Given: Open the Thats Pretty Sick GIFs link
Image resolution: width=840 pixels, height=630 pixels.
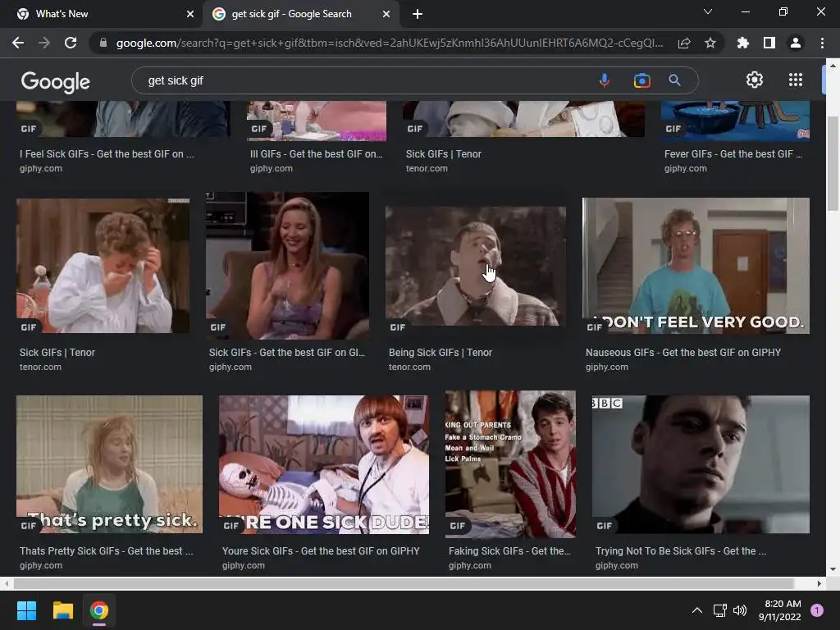Looking at the screenshot, I should click(106, 550).
